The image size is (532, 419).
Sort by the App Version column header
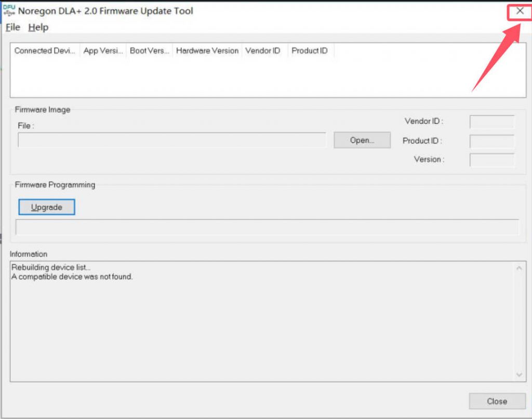tap(102, 50)
